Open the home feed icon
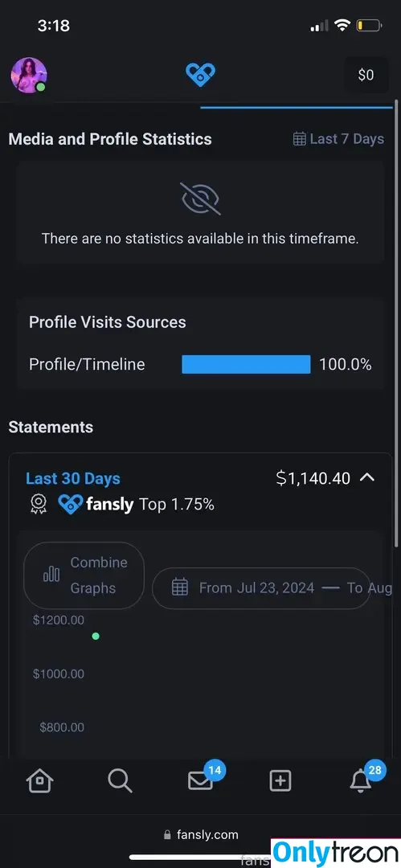This screenshot has height=868, width=401. (40, 781)
